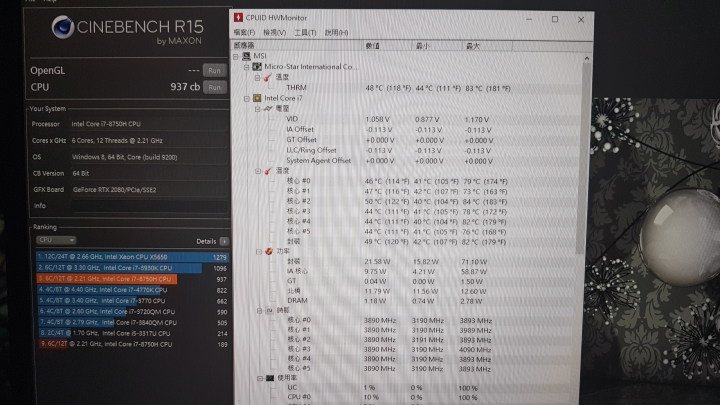Minimize the CPUID HWMonitor window

pos(529,19)
